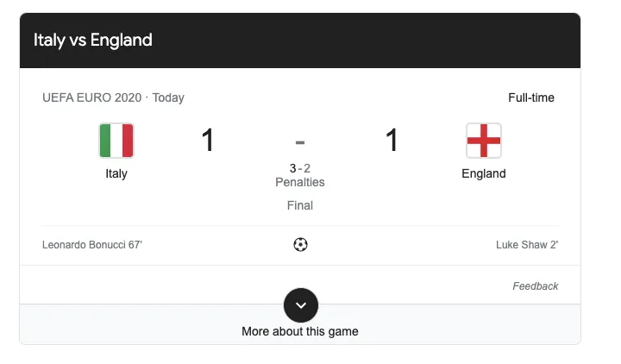This screenshot has height=364, width=621.
Task: Click the Final stage label
Action: (x=300, y=205)
